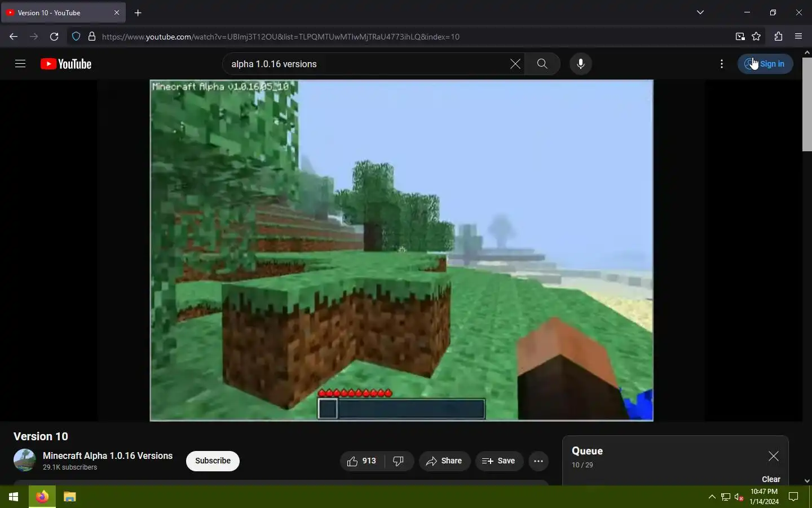Open the channel avatar thumbnail
The width and height of the screenshot is (812, 508).
[25, 460]
